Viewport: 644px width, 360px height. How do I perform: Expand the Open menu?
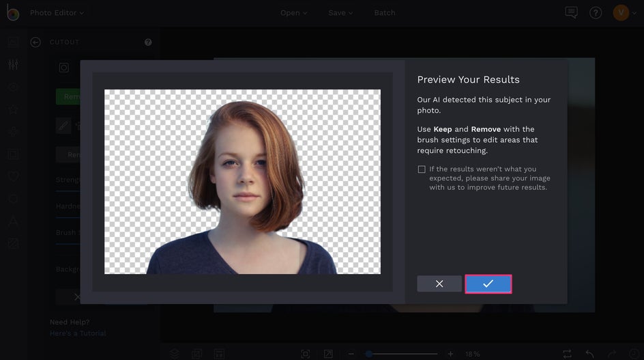point(293,13)
